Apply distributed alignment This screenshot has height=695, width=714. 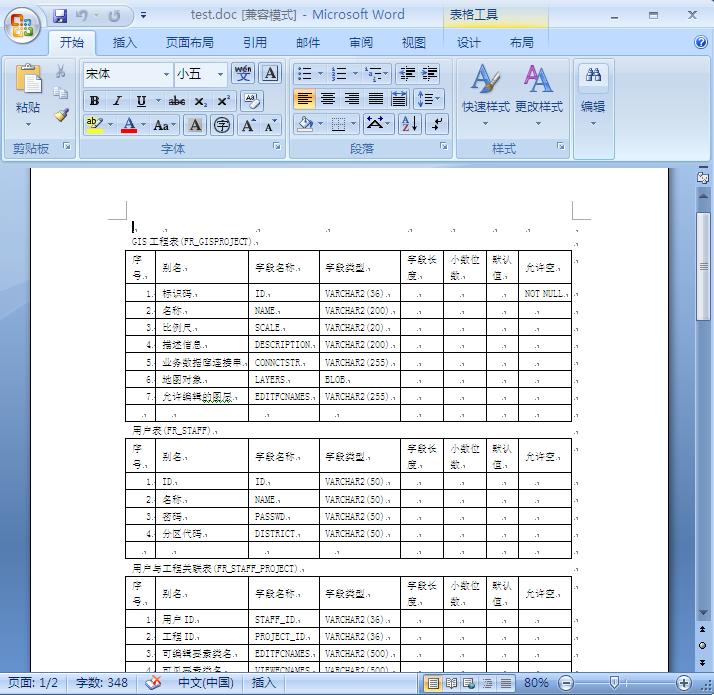tap(399, 98)
